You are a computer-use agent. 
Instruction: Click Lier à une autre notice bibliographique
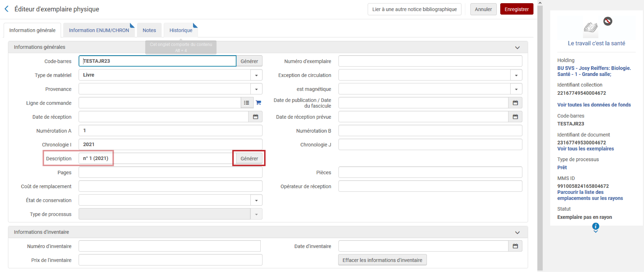414,9
